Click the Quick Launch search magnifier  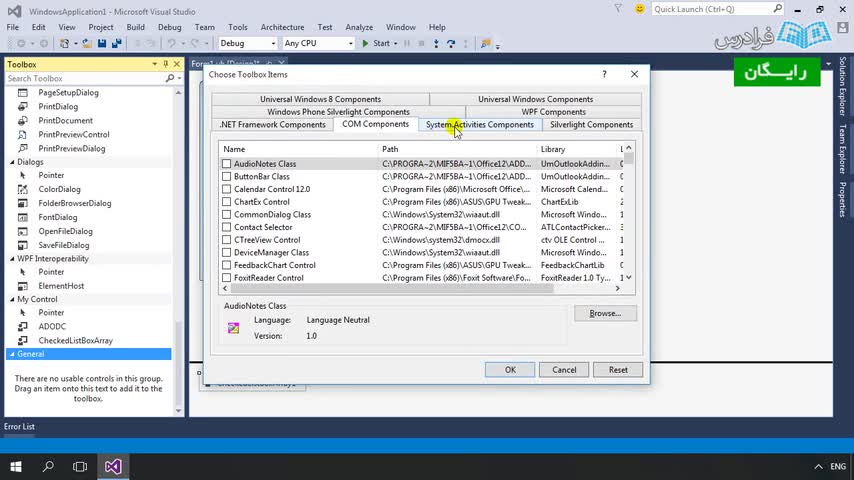(x=778, y=9)
